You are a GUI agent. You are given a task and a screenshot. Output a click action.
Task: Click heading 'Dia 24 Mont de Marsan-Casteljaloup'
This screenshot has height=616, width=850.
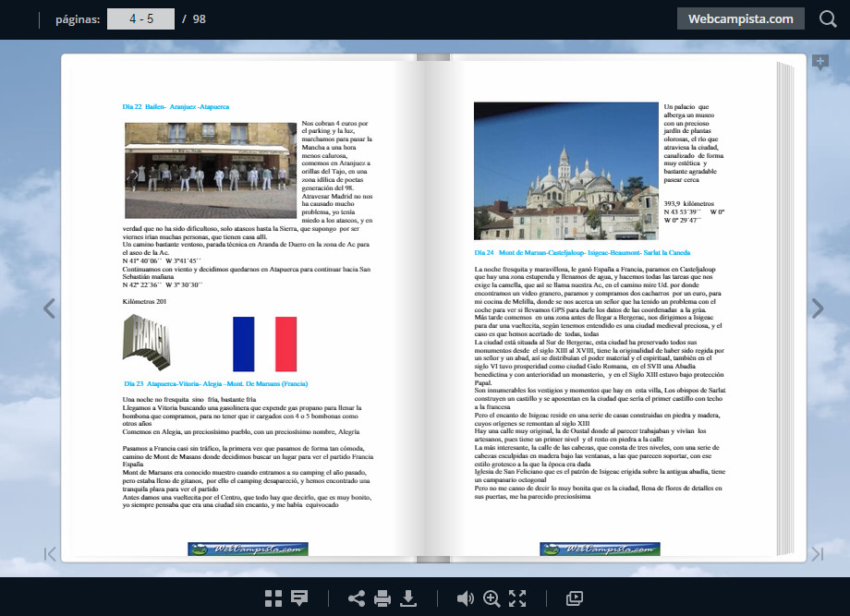[582, 252]
